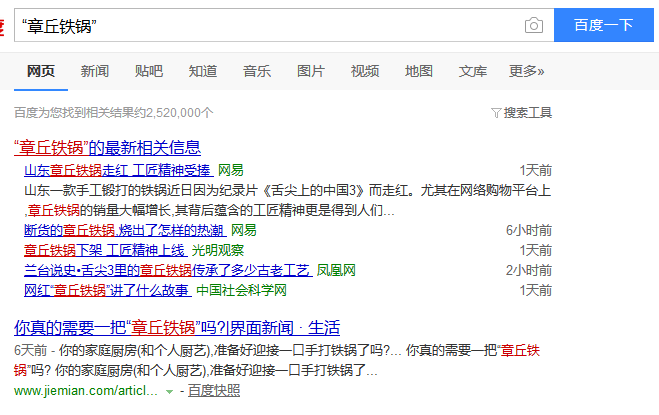Viewport: 659px width, 415px height.
Task: Open 山东章丘铁锅走红 工匠精神受捧 article
Action: (x=119, y=170)
